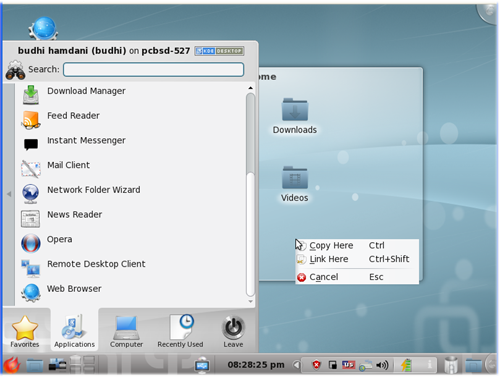Open Remote Desktop Client monitors icon

(x=31, y=268)
